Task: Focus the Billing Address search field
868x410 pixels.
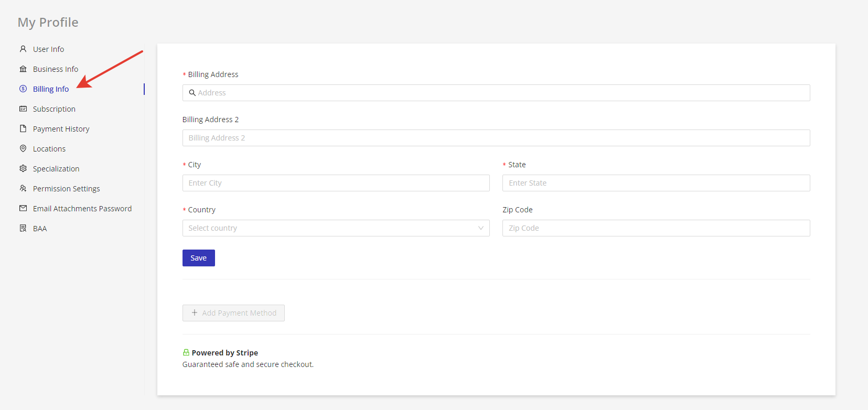Action: [x=496, y=93]
